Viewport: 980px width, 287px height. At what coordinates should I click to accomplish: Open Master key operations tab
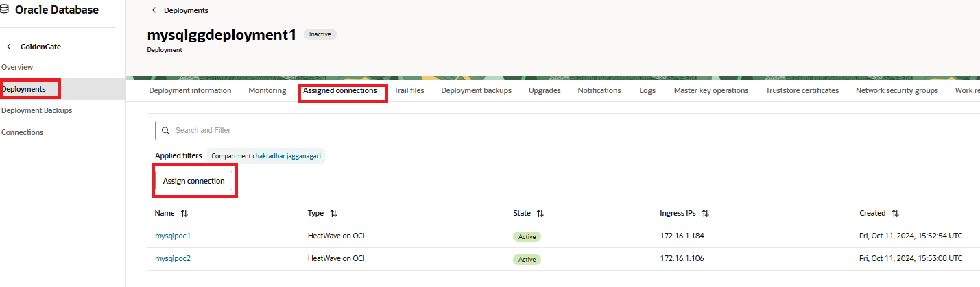711,90
